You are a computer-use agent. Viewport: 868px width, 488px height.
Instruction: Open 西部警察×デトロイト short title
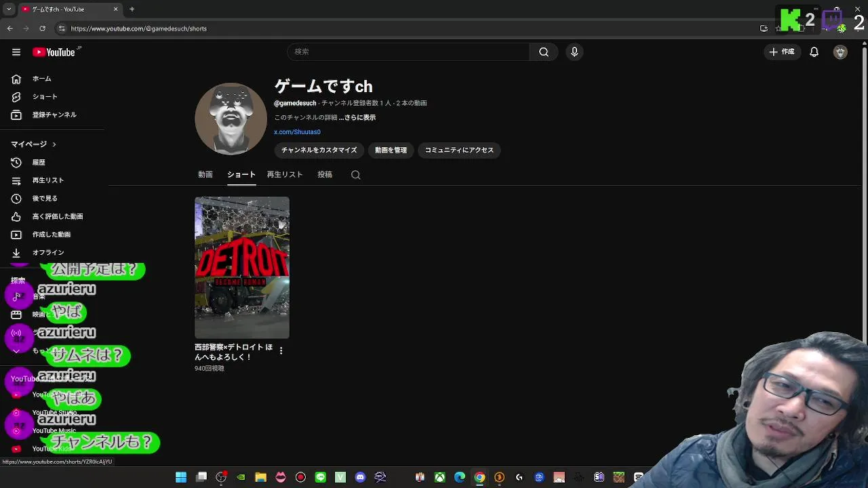(234, 352)
